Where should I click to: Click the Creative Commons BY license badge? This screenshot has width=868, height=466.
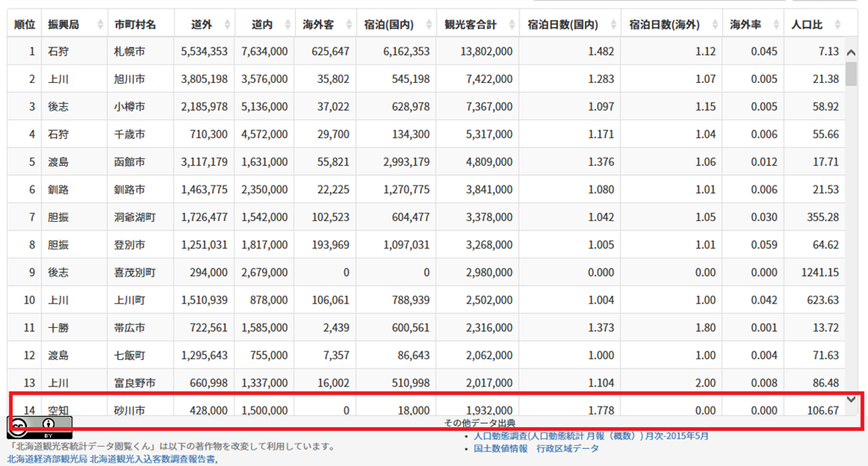click(40, 425)
